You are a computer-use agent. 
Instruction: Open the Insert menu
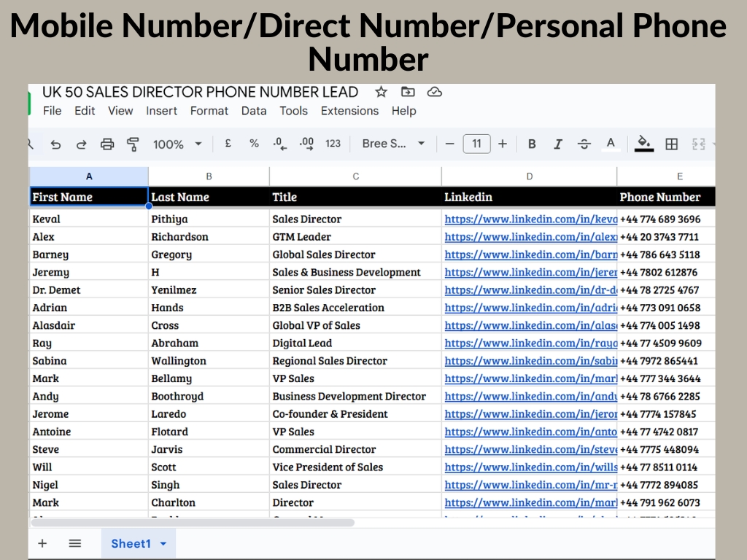pyautogui.click(x=161, y=111)
